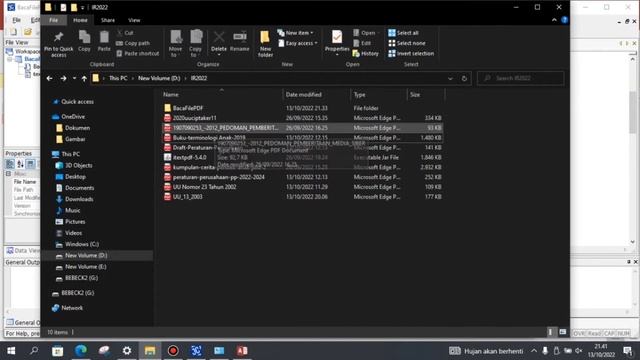This screenshot has height=360, width=640.
Task: Click Pin to Quick access icon
Action: point(58,44)
